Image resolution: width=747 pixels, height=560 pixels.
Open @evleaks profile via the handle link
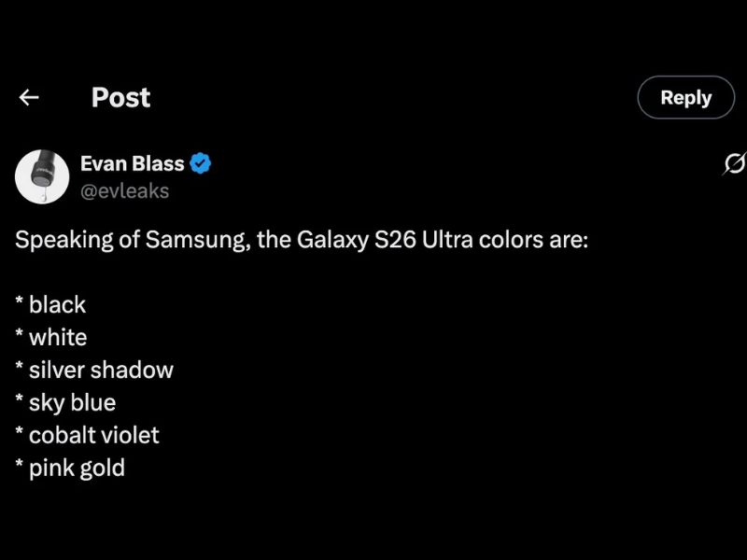(125, 190)
